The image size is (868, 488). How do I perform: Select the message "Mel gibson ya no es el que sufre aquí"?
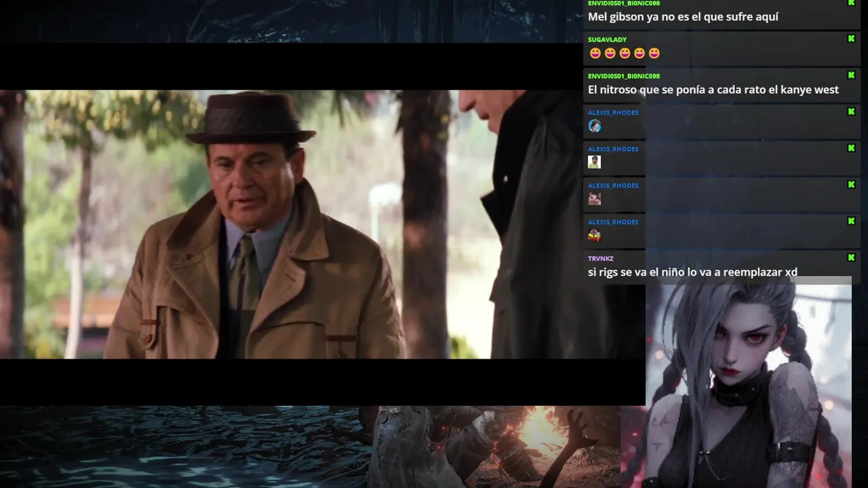click(683, 17)
